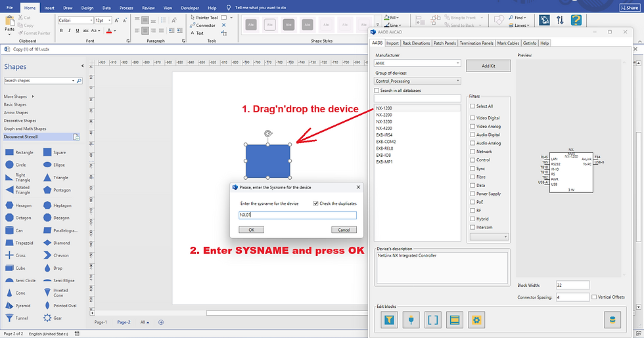This screenshot has width=644, height=338.
Task: Open the Basic Shapes stencil
Action: [x=15, y=104]
